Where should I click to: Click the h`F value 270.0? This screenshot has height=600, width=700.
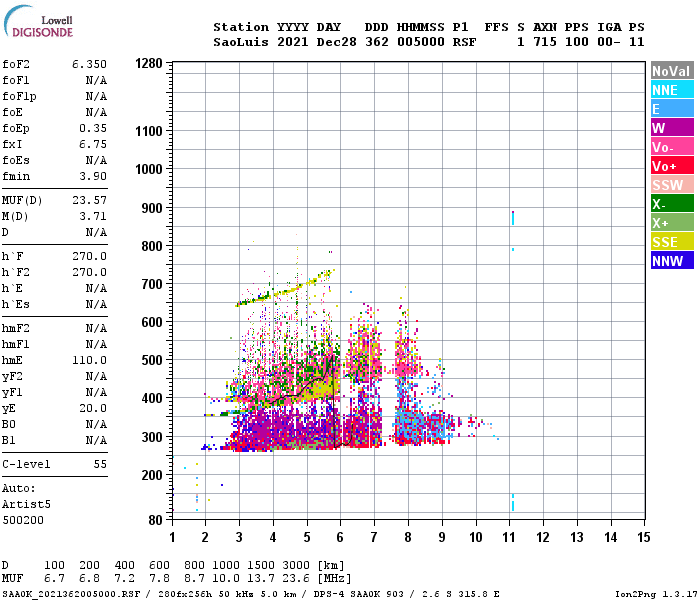pyautogui.click(x=89, y=256)
